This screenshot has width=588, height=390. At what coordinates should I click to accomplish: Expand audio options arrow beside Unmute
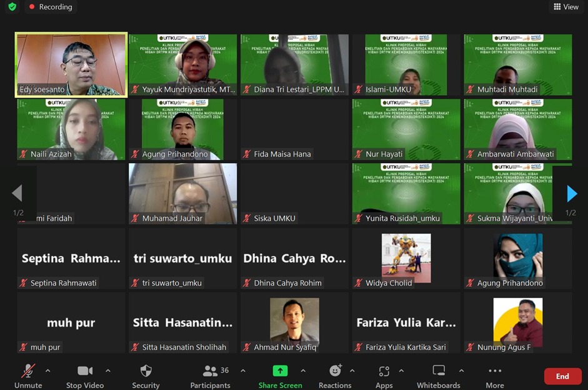(48, 371)
